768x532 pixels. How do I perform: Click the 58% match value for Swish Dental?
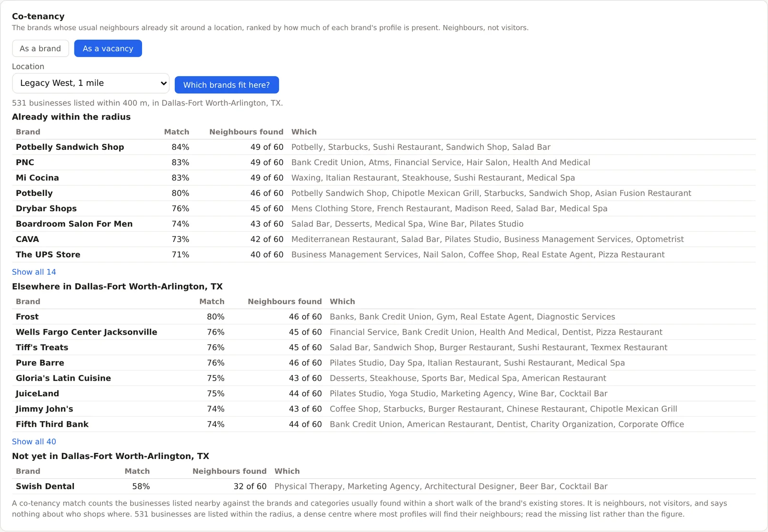(141, 486)
